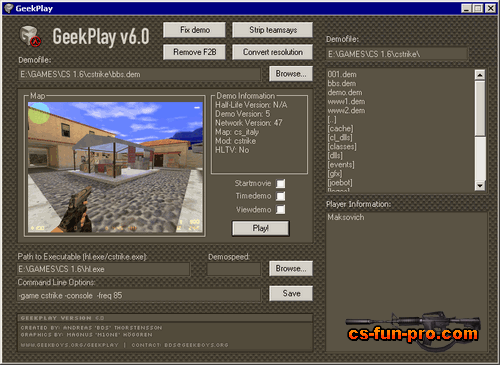500x365 pixels.
Task: Open the [cache] folder entry
Action: click(x=340, y=128)
